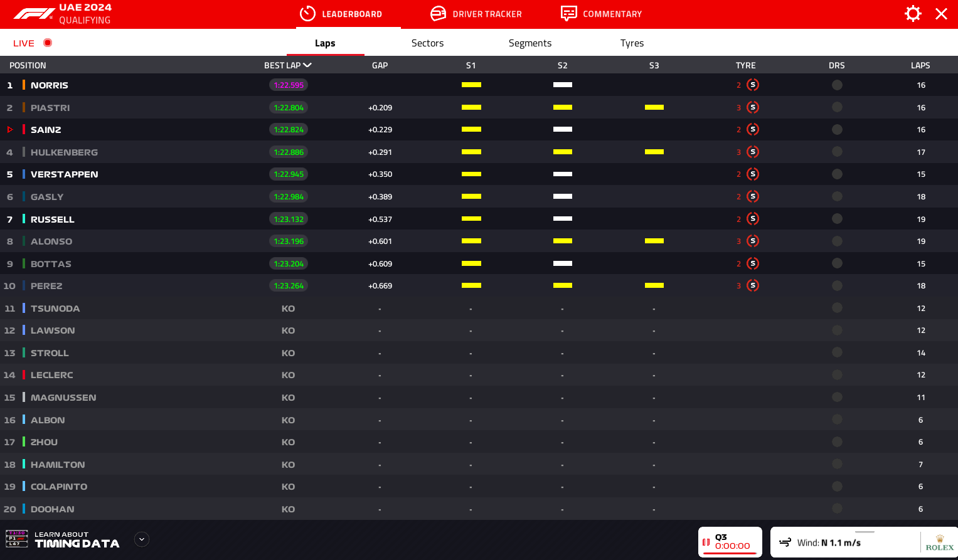958x560 pixels.
Task: Switch to the Sectors sub-tab
Action: click(x=427, y=43)
